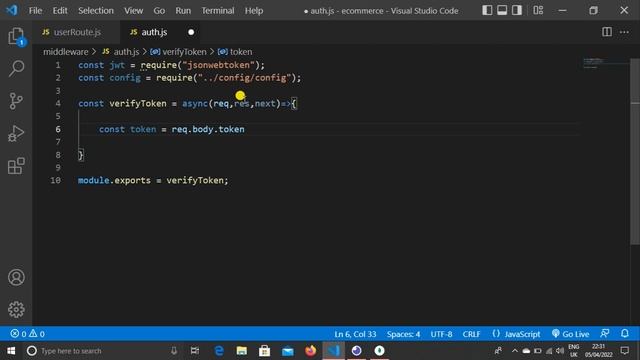Click module.exports on line 10
Image resolution: width=640 pixels, height=360 pixels.
point(114,180)
